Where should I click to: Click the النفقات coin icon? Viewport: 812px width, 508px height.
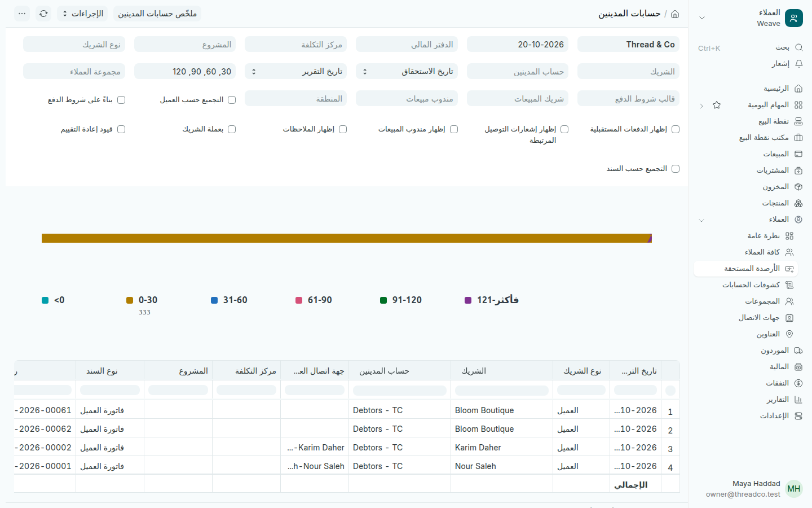(x=798, y=383)
